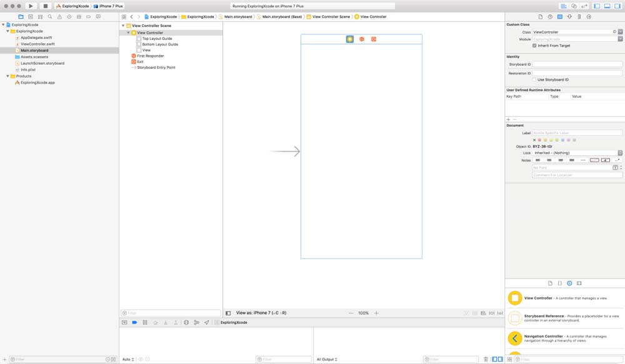Click View as: iPhone 7 button
Screen dimensions: 625x364
[x=261, y=313]
